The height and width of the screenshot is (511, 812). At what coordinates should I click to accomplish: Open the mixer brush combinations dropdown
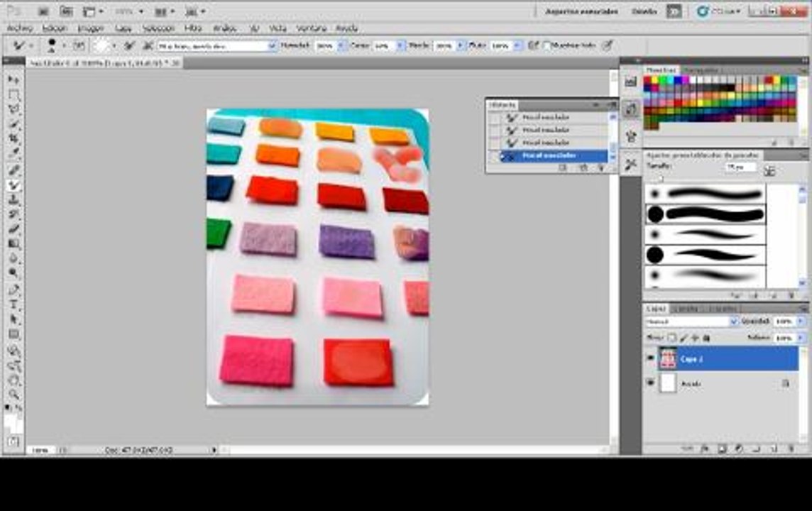tap(273, 45)
